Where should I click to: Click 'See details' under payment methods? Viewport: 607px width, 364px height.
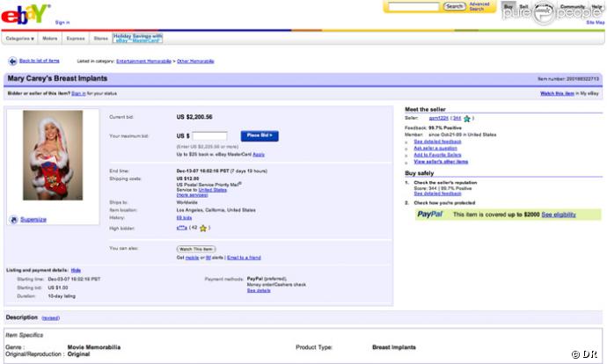(259, 290)
